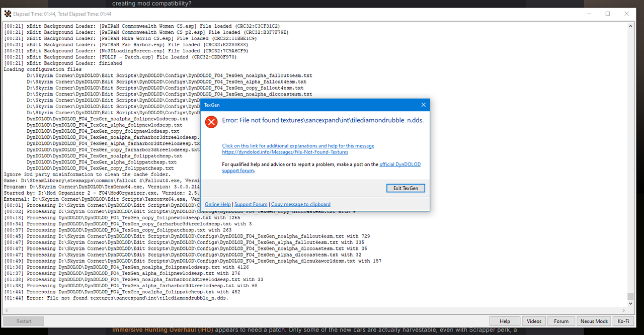The width and height of the screenshot is (644, 335).
Task: Click the log line ending 'folippatchesp.txt with 482'
Action: 122,292
